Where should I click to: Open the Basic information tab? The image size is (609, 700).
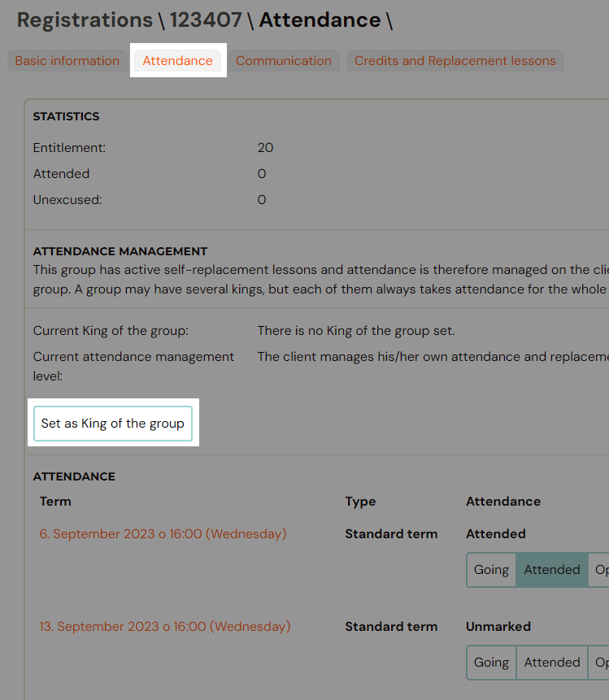(x=67, y=61)
